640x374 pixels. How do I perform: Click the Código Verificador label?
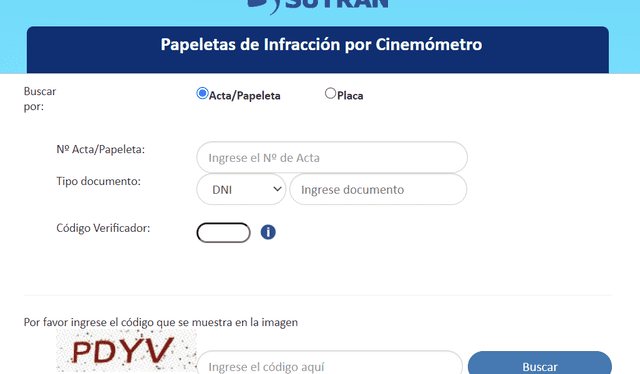tap(103, 228)
